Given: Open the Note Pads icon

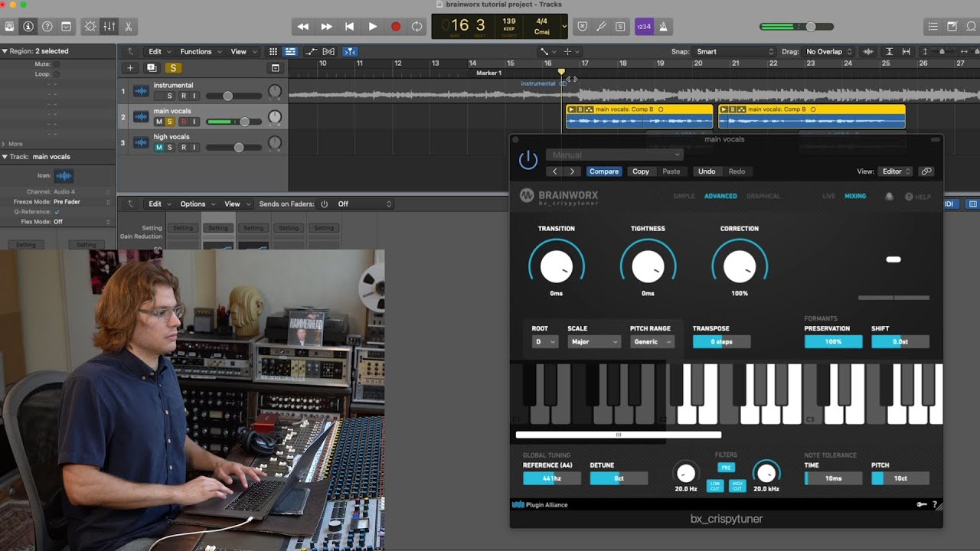Looking at the screenshot, I should click(952, 26).
